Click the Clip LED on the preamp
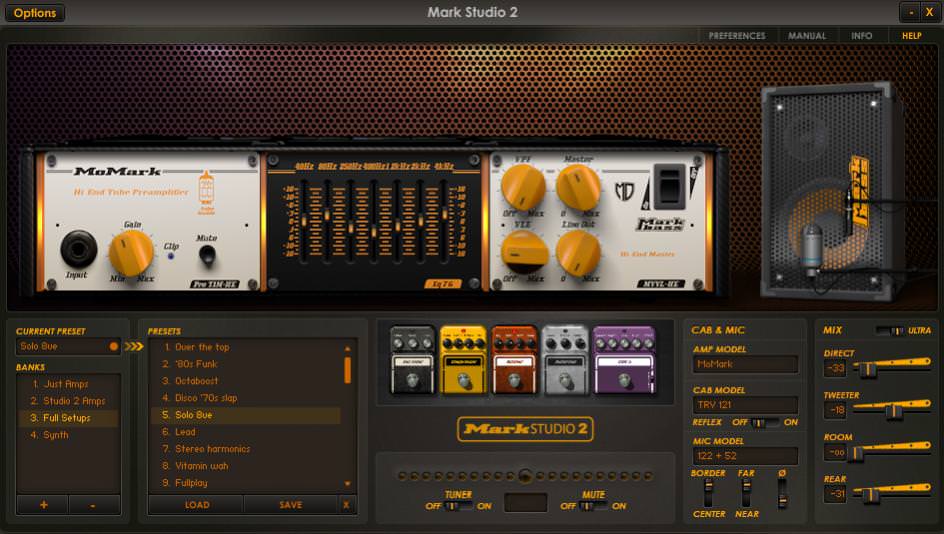Viewport: 944px width, 534px height. pos(171,256)
